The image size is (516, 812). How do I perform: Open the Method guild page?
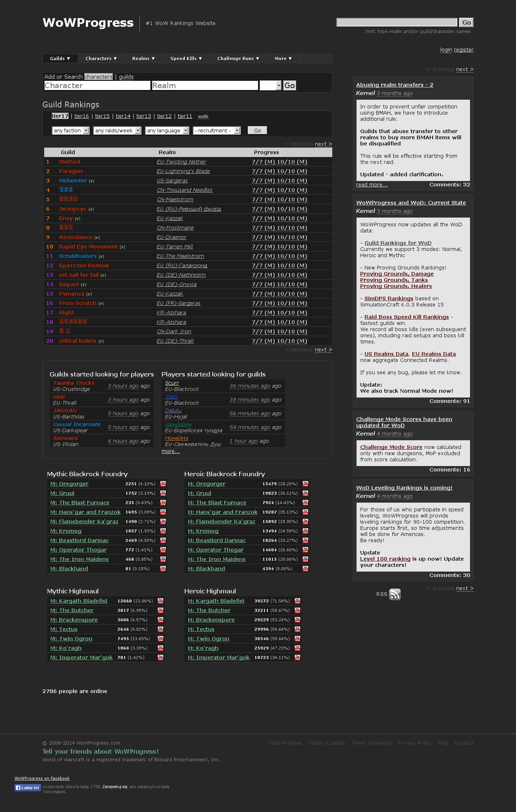pos(70,162)
